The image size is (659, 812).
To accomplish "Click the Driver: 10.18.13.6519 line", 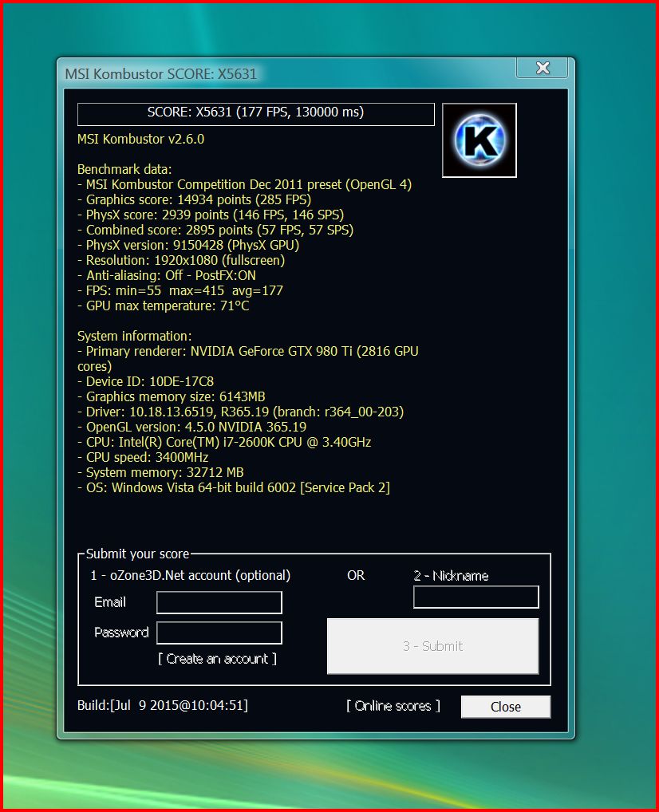I will tap(240, 412).
